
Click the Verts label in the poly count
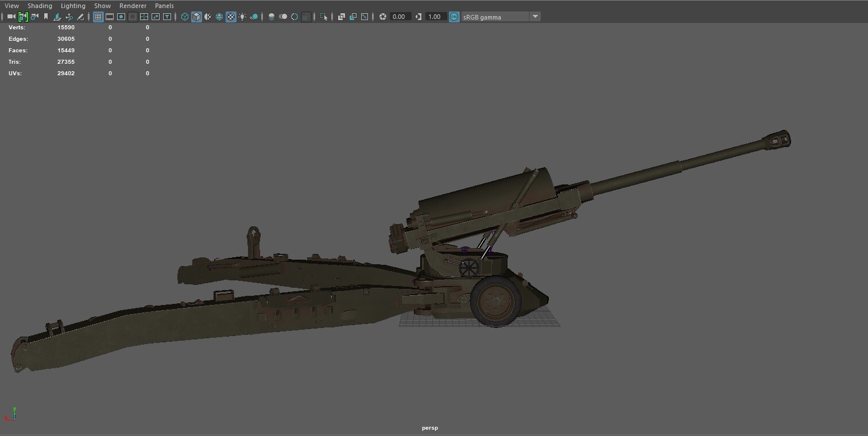click(17, 28)
